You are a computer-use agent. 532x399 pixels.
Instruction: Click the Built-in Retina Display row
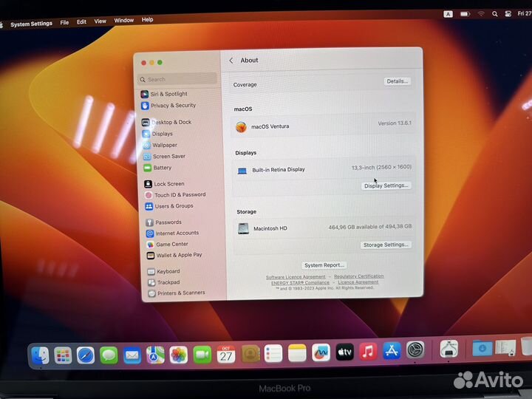(324, 168)
